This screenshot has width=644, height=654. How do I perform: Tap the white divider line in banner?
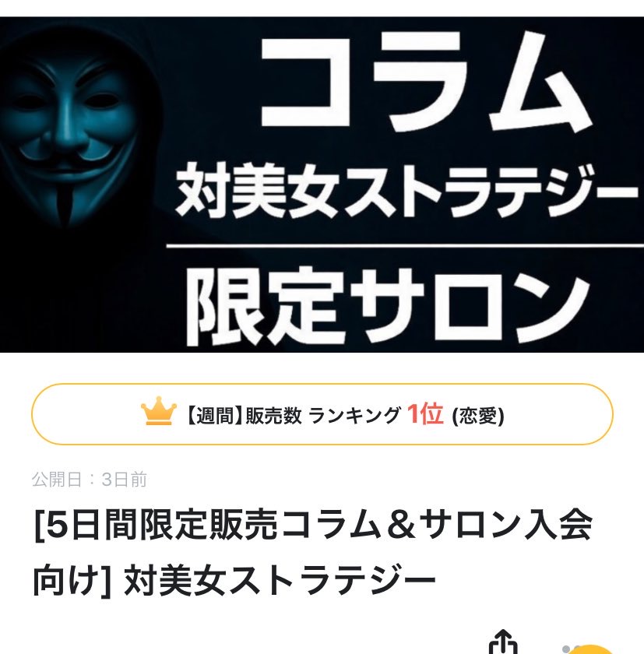click(405, 247)
